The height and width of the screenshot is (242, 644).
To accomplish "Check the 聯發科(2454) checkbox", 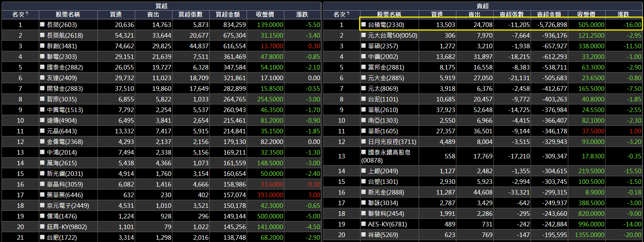I will pyautogui.click(x=363, y=213).
